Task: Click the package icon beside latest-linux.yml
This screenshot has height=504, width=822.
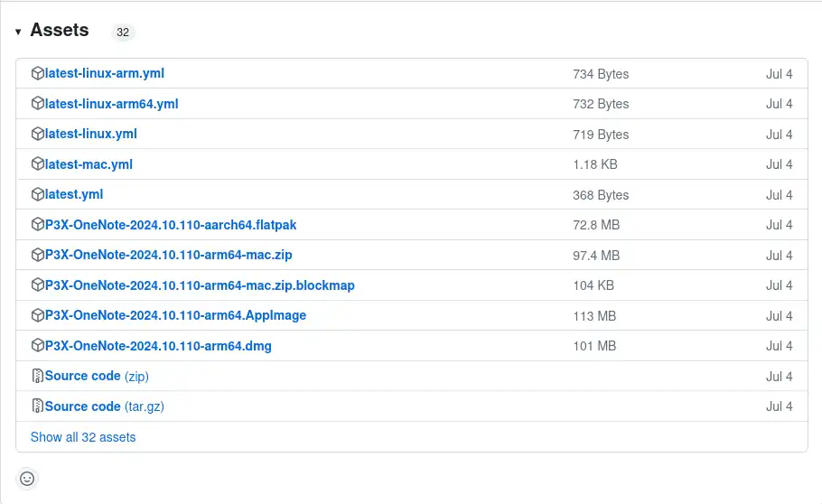Action: coord(38,134)
